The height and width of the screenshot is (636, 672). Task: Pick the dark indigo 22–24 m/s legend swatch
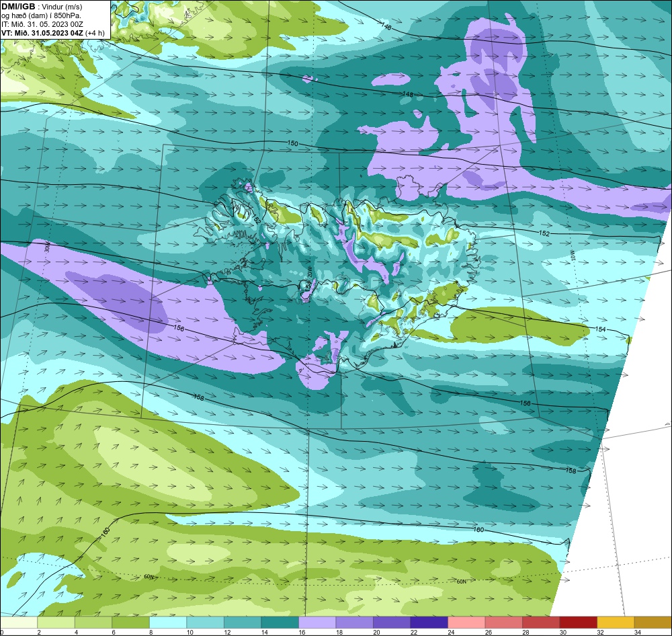pyautogui.click(x=429, y=623)
